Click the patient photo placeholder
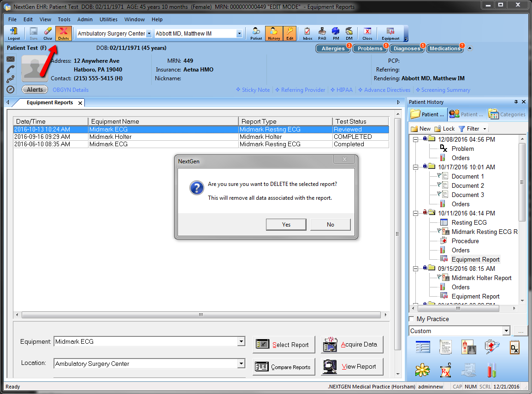The image size is (532, 394). (35, 69)
